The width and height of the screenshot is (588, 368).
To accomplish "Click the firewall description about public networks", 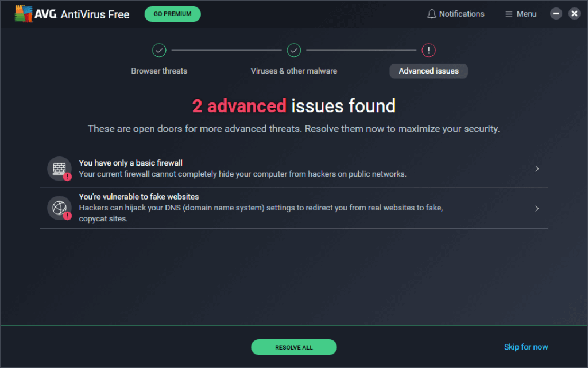I will (x=243, y=174).
